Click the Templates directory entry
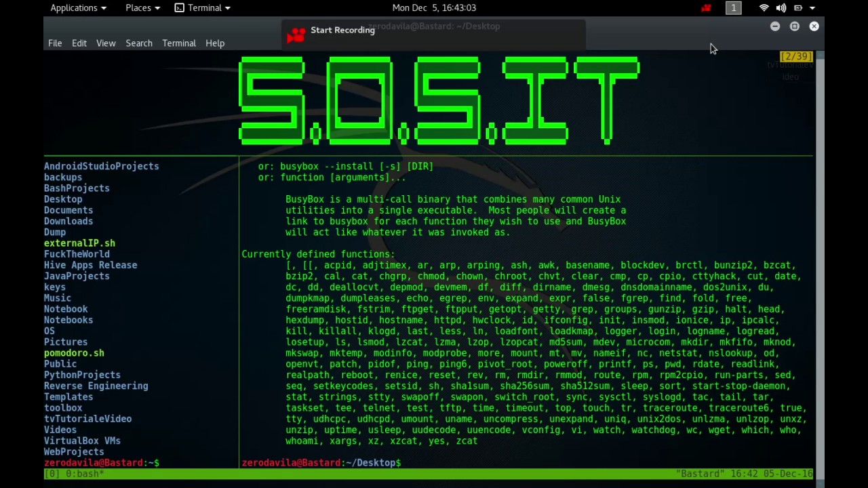868x488 pixels. pos(68,396)
